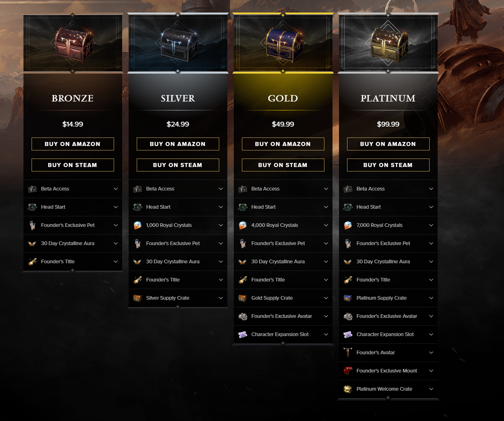Viewport: 504px width, 421px height.
Task: Click the Silver Supply Crate icon
Action: pyautogui.click(x=138, y=298)
